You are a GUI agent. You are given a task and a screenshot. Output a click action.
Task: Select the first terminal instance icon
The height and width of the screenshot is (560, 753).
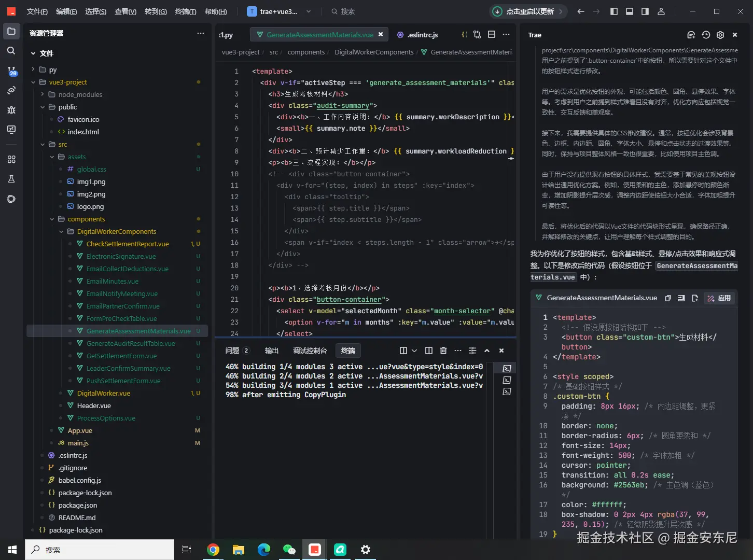tap(507, 369)
